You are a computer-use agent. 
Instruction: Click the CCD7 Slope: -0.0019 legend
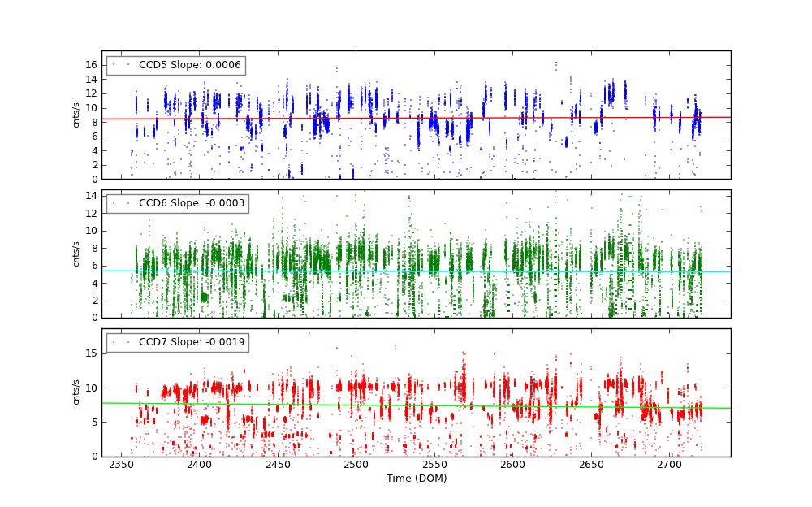(x=177, y=342)
